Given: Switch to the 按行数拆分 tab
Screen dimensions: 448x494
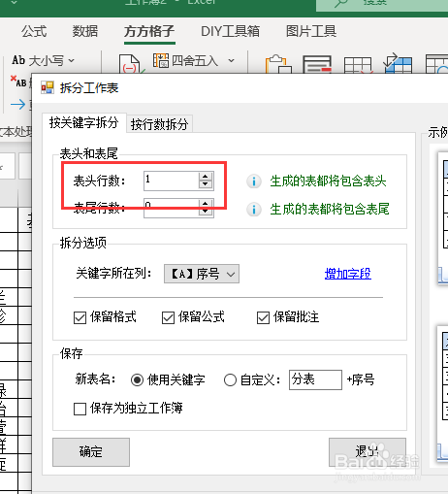Looking at the screenshot, I should click(x=159, y=124).
